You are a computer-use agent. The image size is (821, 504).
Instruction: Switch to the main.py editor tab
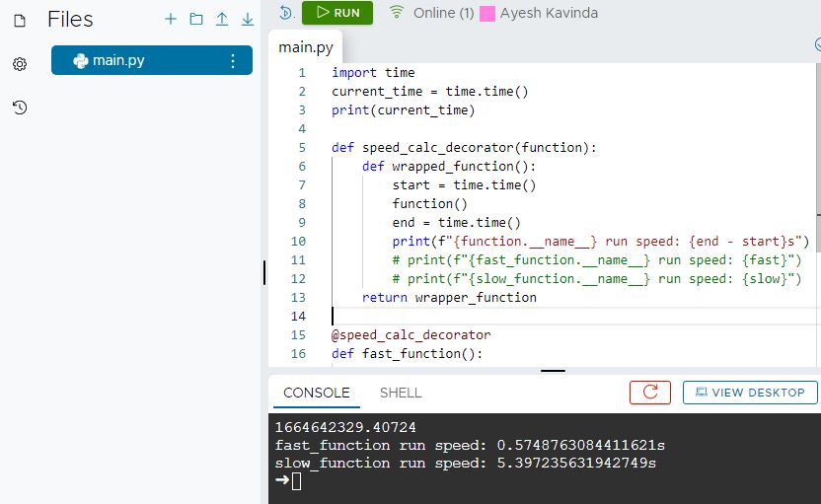[x=306, y=47]
